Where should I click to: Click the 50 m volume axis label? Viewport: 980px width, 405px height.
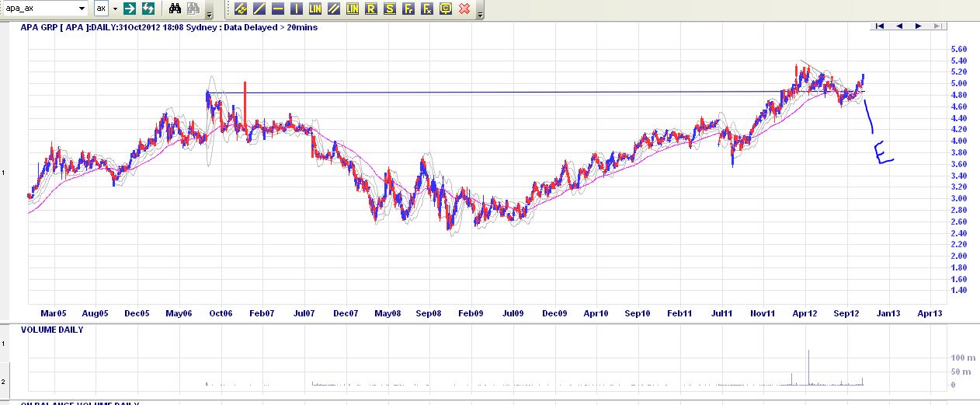click(x=961, y=371)
